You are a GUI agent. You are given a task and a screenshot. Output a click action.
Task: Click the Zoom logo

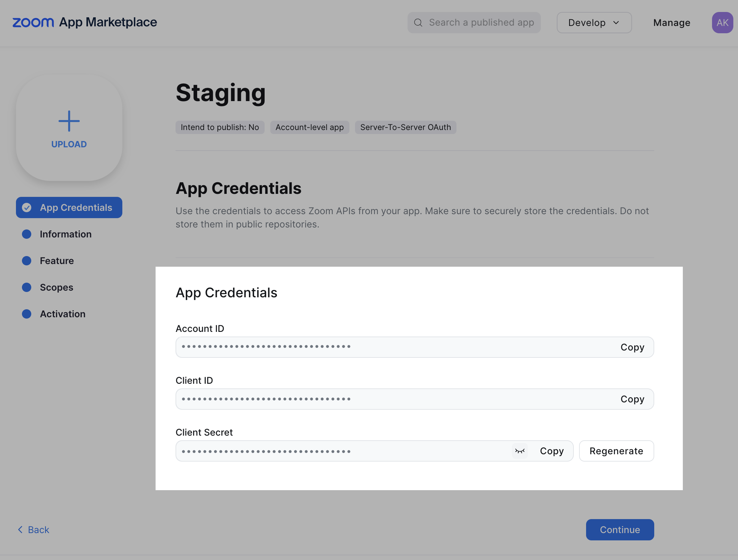pyautogui.click(x=33, y=23)
